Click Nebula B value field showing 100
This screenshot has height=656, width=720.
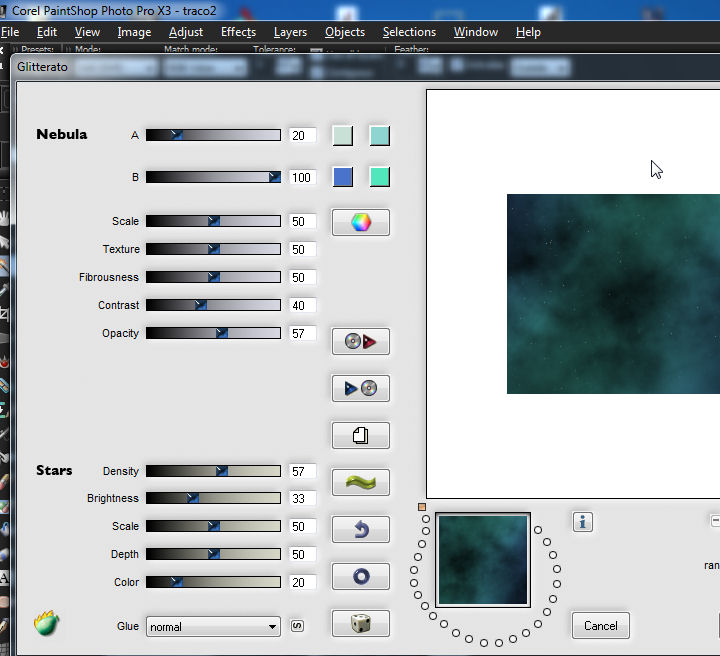coord(303,177)
